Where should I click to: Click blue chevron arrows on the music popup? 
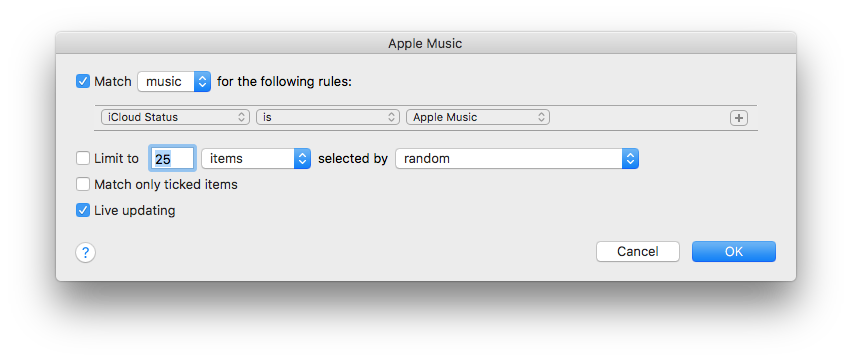pyautogui.click(x=202, y=82)
